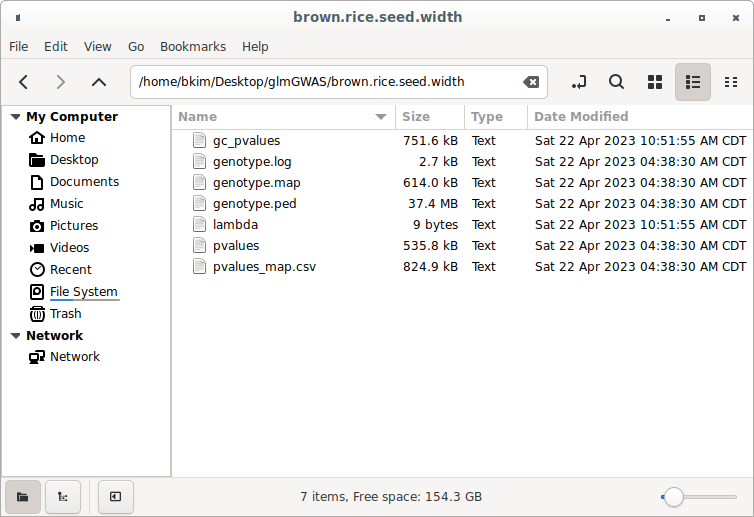Open the Bookmarks menu
The width and height of the screenshot is (754, 517).
coord(193,46)
